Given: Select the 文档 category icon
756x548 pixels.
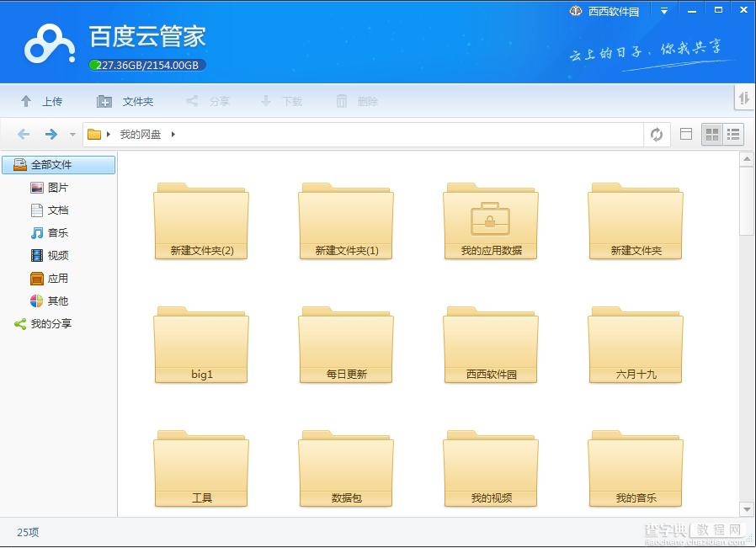Looking at the screenshot, I should pos(37,210).
